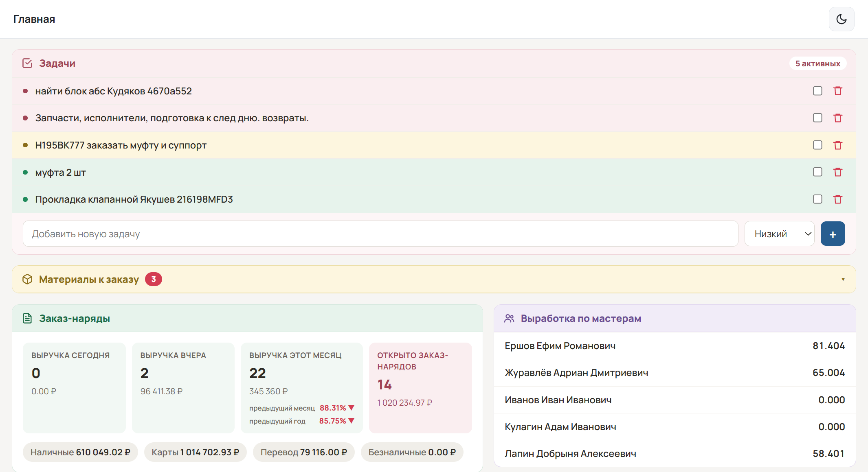Click the Выработка по мастерам heading

[x=581, y=318]
